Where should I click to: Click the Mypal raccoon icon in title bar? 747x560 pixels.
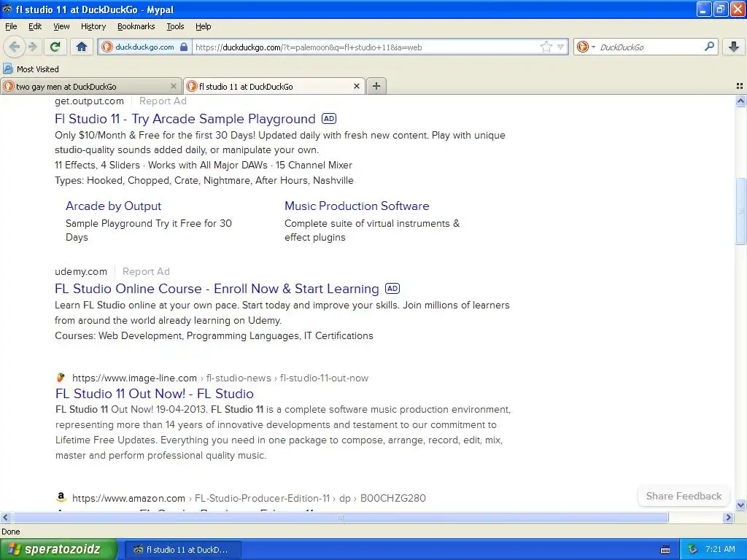(x=7, y=9)
